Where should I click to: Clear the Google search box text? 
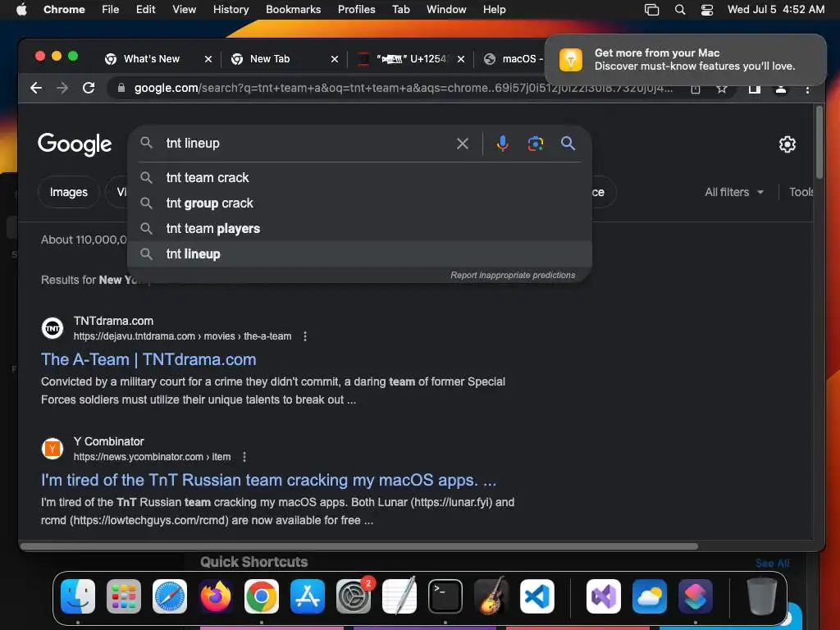(x=463, y=144)
